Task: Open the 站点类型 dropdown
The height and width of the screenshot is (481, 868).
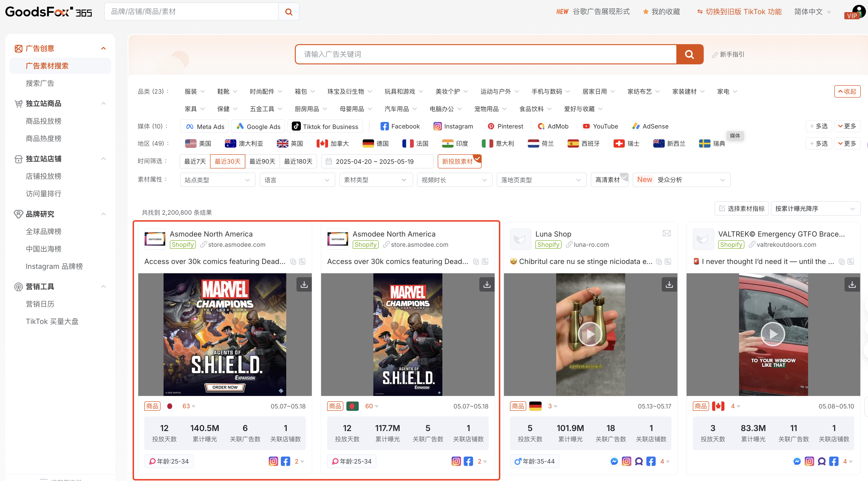Action: (217, 180)
